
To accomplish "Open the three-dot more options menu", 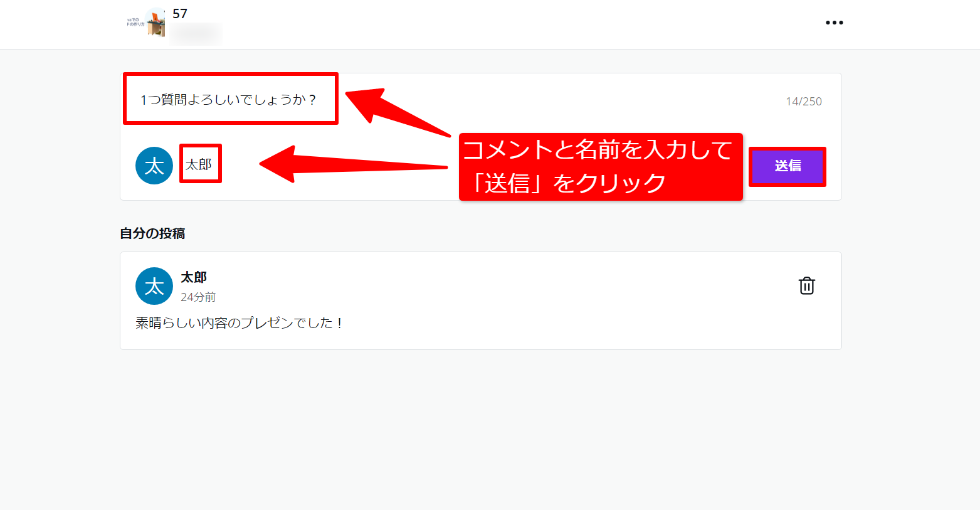I will (x=834, y=23).
